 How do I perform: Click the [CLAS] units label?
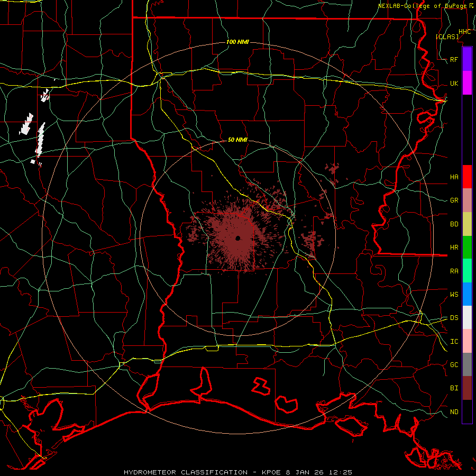[447, 36]
